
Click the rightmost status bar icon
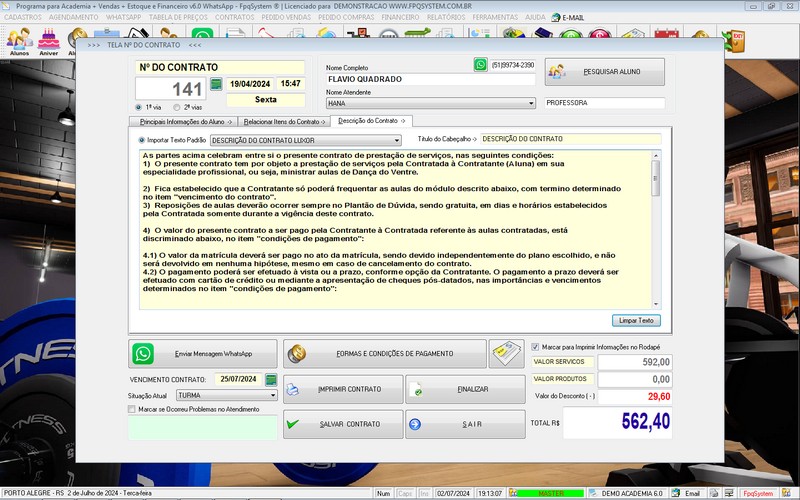point(786,493)
